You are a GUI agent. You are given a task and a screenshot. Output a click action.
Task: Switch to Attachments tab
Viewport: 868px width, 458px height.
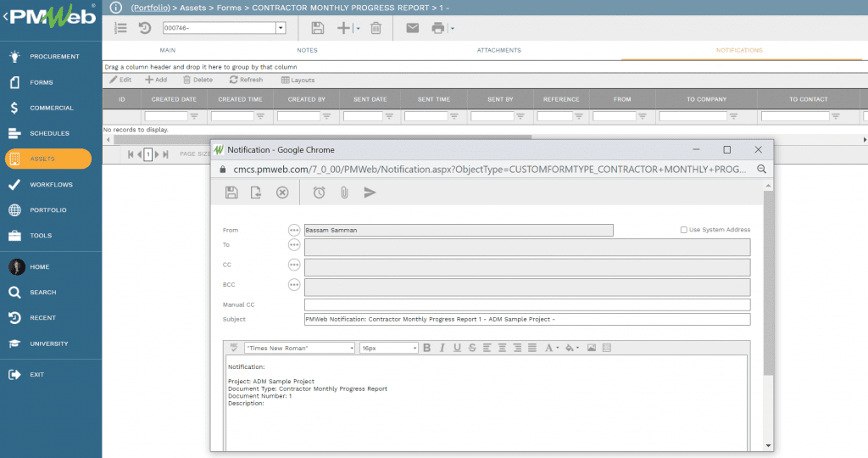(x=498, y=50)
